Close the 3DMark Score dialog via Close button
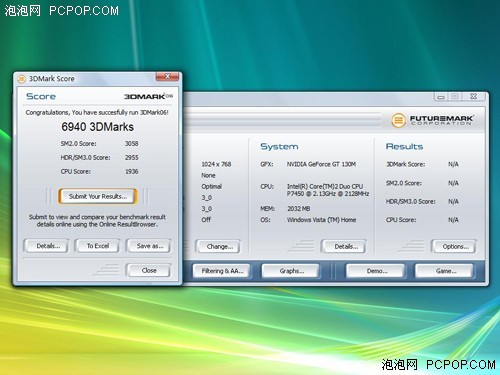The height and width of the screenshot is (375, 500). coord(149,270)
